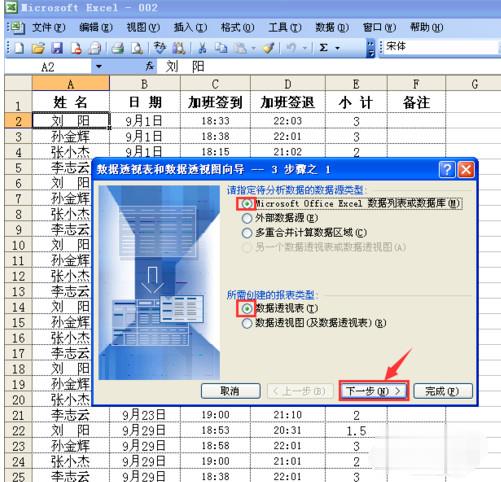501x482 pixels.
Task: Select row 2 header
Action: point(18,121)
